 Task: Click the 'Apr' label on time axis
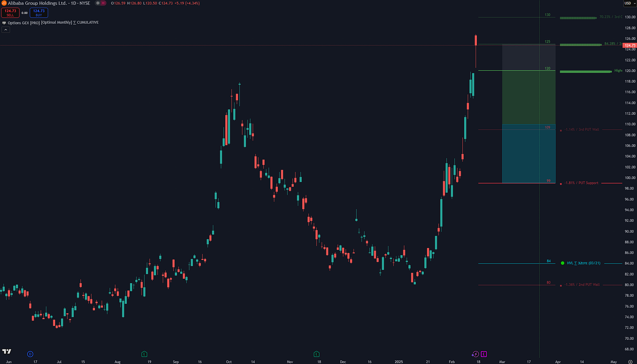coord(558,362)
